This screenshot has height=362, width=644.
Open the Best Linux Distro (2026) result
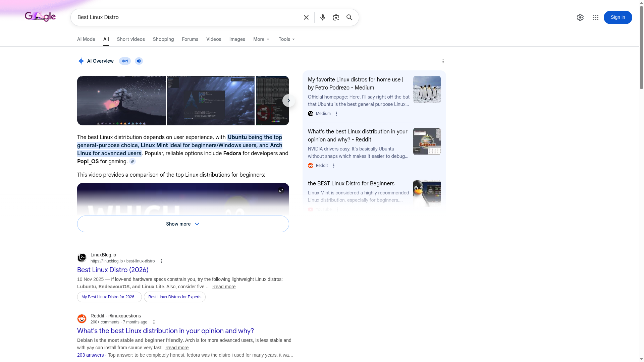point(113,270)
